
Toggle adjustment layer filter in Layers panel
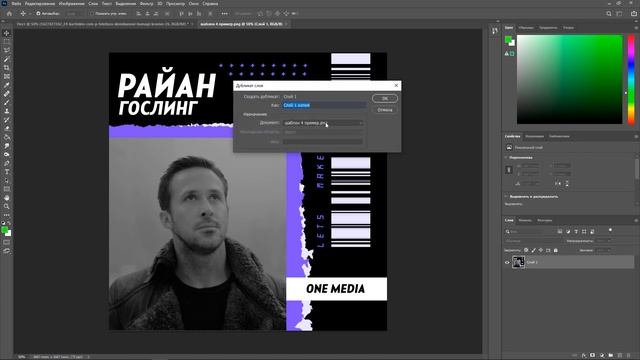click(x=568, y=231)
